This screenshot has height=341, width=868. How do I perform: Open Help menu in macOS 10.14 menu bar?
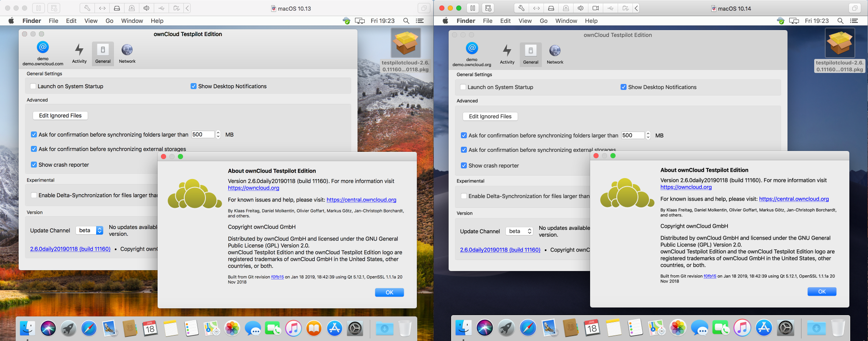[x=591, y=21]
